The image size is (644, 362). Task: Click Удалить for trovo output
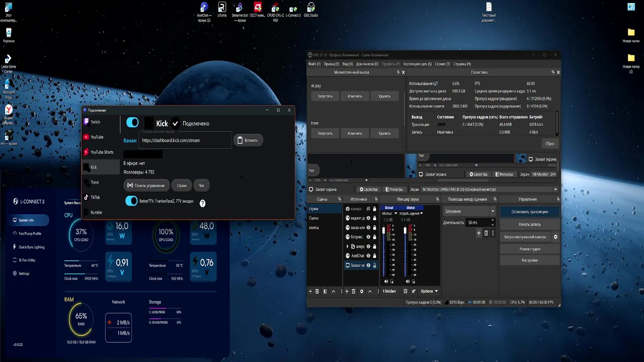[384, 133]
